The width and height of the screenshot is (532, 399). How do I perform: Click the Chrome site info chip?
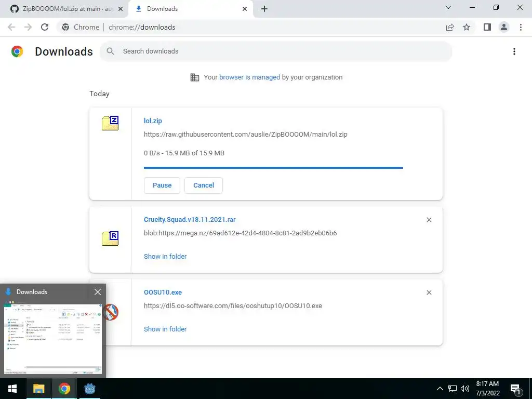pyautogui.click(x=81, y=27)
